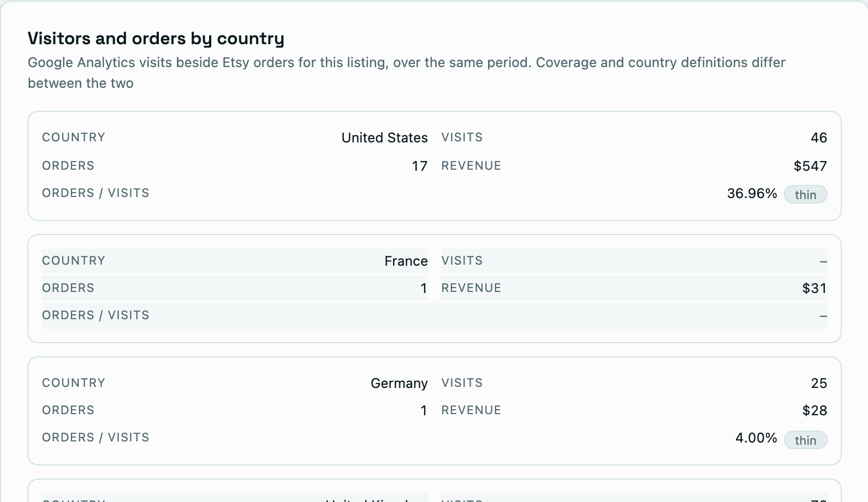
Task: Click the REVENUE label next to $31
Action: (x=471, y=288)
